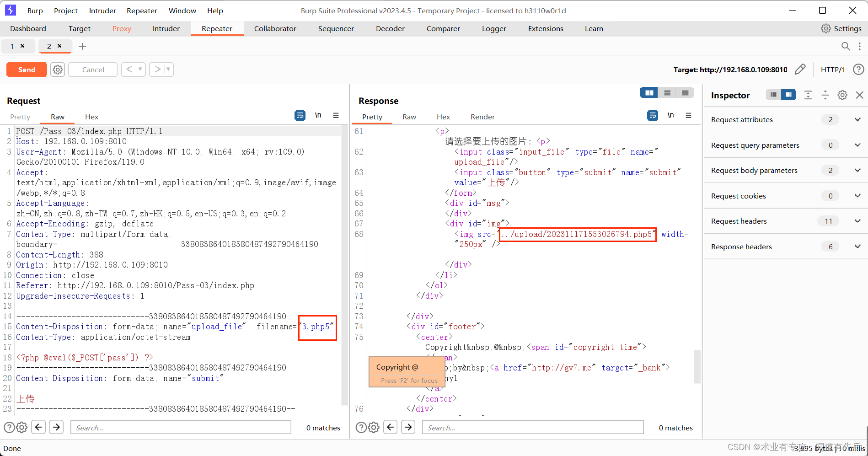Dock Inspector to the right side
The image size is (868, 456).
788,95
